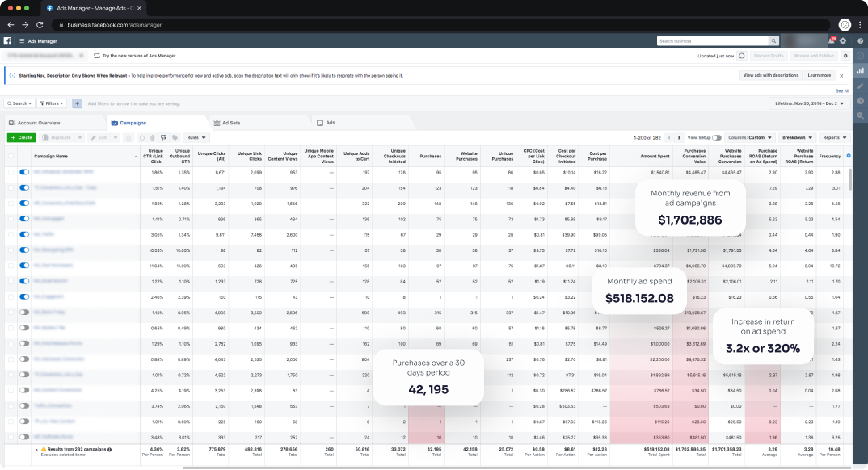868x470 pixels.
Task: Open the Breakdown dropdown
Action: pyautogui.click(x=797, y=137)
